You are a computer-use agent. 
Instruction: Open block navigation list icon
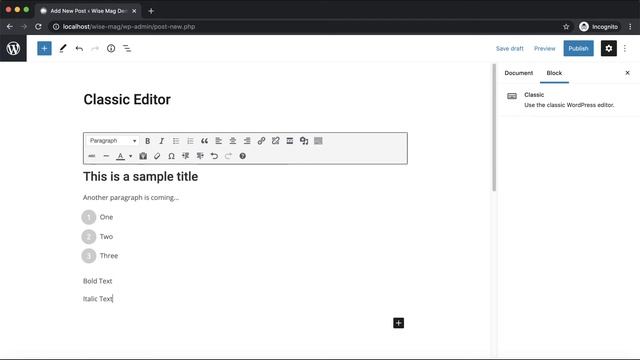[127, 49]
